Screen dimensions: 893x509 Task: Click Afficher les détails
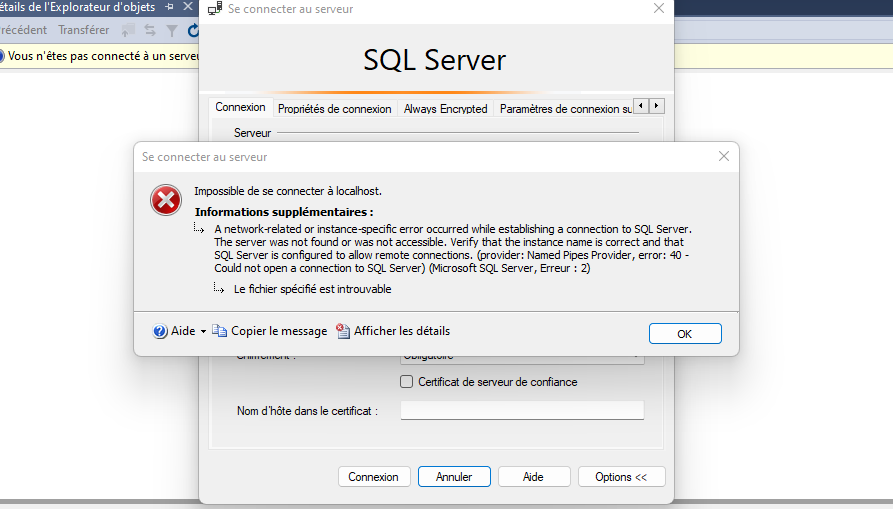point(393,331)
